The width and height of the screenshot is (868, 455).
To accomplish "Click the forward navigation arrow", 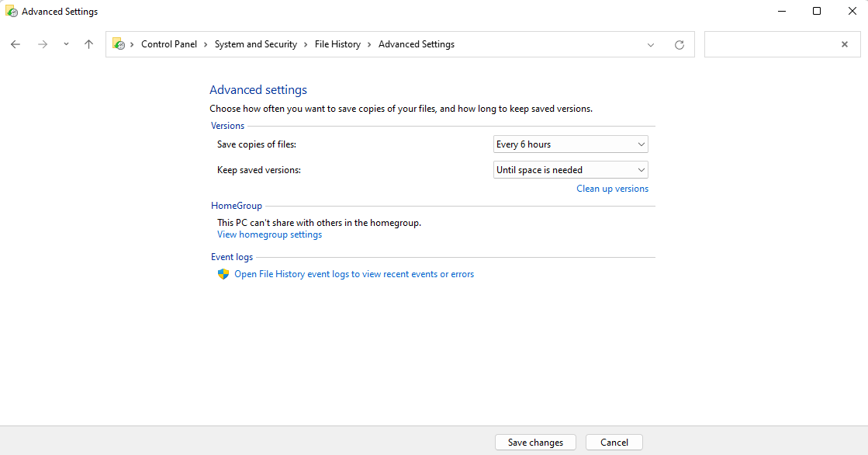I will click(43, 44).
